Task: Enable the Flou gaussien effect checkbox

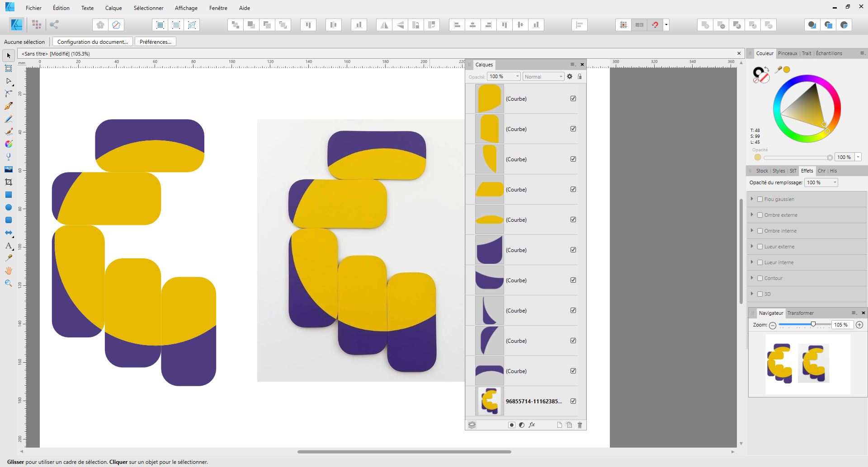Action: (760, 199)
